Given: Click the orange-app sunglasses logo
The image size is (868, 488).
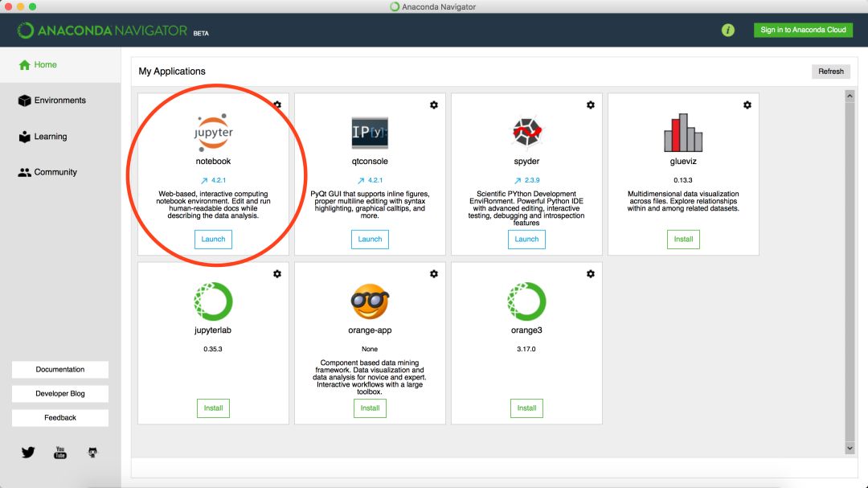Looking at the screenshot, I should point(370,301).
